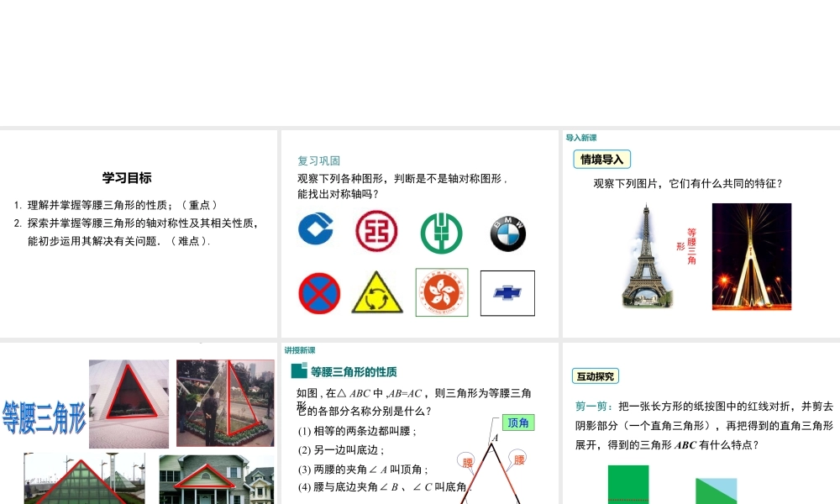
Task: Click the Eiffel Tower picture
Action: (647, 256)
